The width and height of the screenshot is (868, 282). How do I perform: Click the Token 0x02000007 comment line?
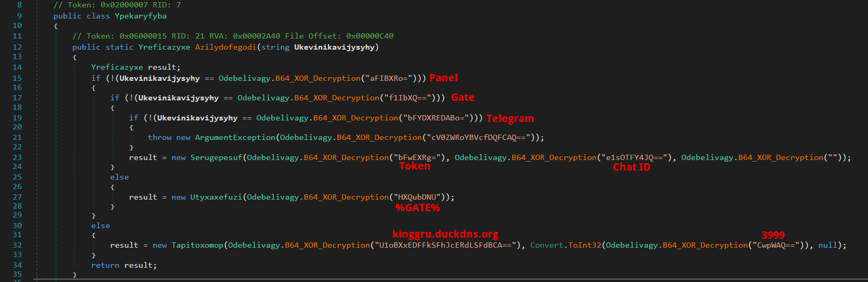coord(117,5)
